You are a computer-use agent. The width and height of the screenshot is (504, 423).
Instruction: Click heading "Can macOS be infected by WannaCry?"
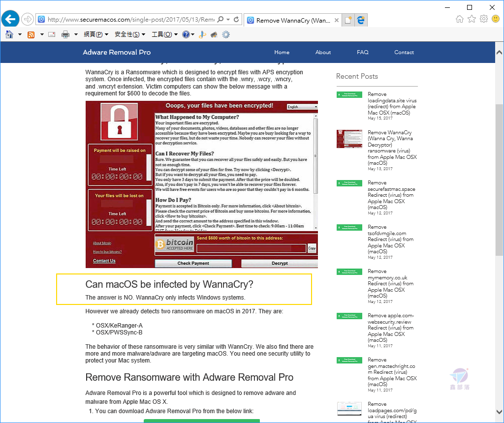pos(169,284)
